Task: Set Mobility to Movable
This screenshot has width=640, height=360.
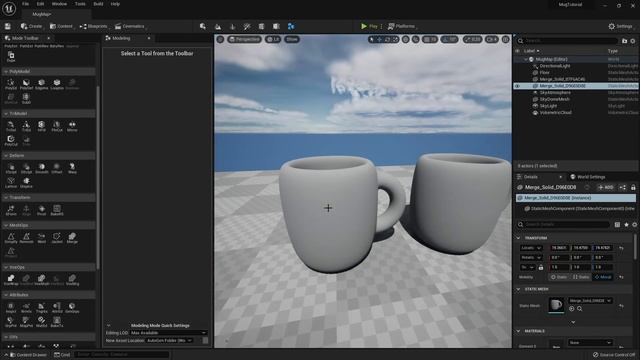Action: coord(603,277)
